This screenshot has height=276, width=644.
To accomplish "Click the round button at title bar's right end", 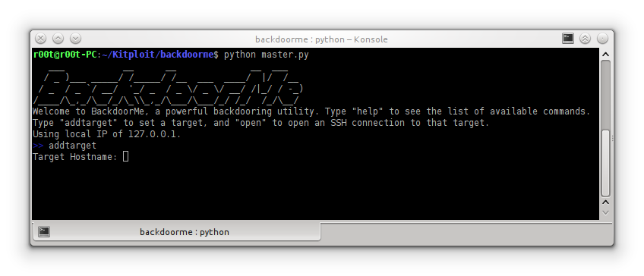I will pos(602,39).
